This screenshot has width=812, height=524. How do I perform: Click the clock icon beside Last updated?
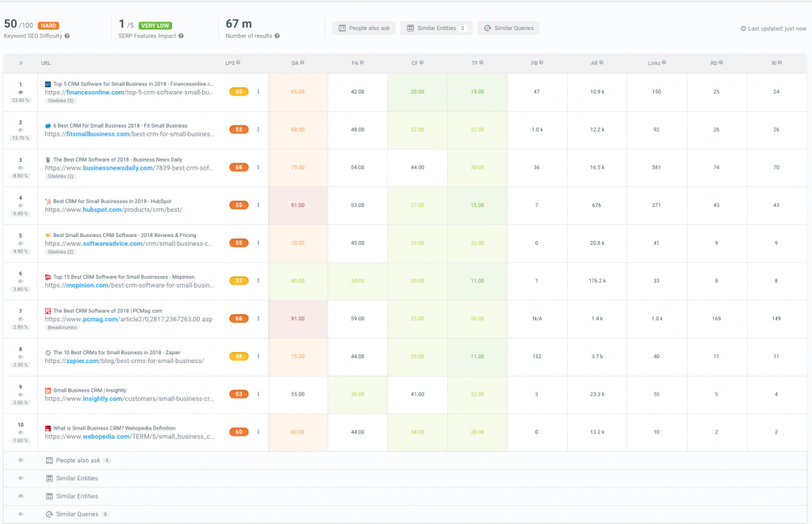click(x=743, y=29)
